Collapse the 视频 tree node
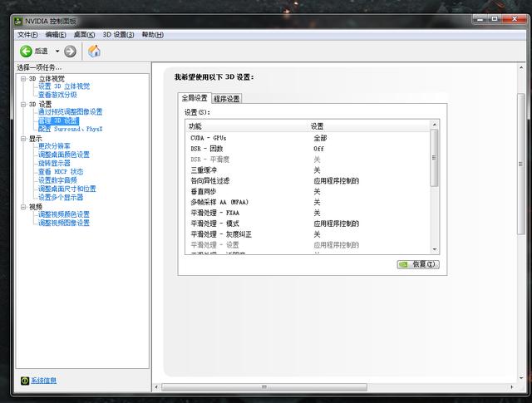 click(x=23, y=207)
